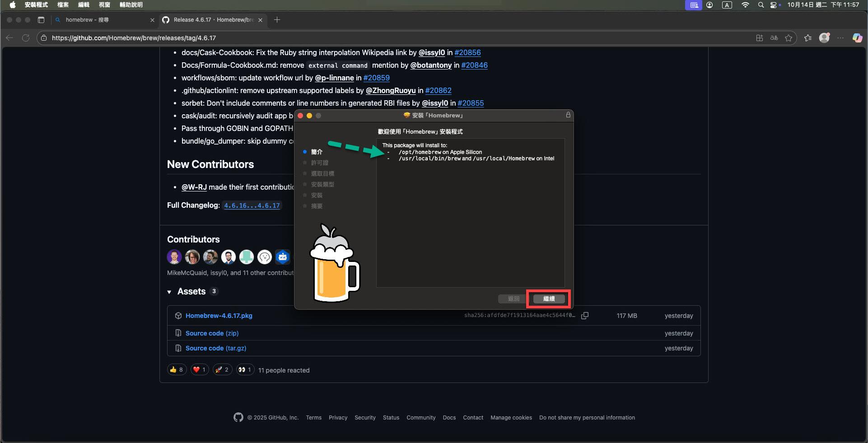Click the copy SHA256 hash icon
The height and width of the screenshot is (443, 868).
pyautogui.click(x=585, y=316)
